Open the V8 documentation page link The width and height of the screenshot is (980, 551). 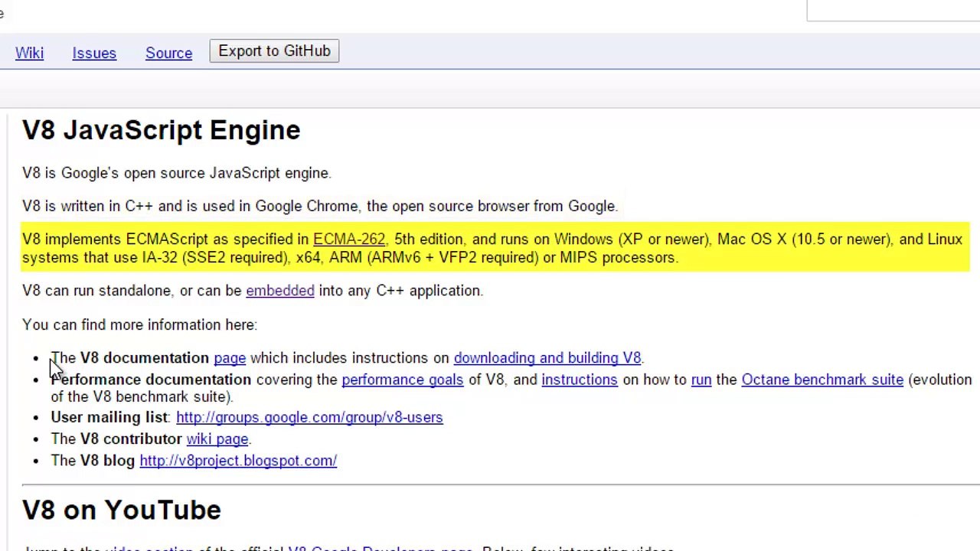point(230,358)
